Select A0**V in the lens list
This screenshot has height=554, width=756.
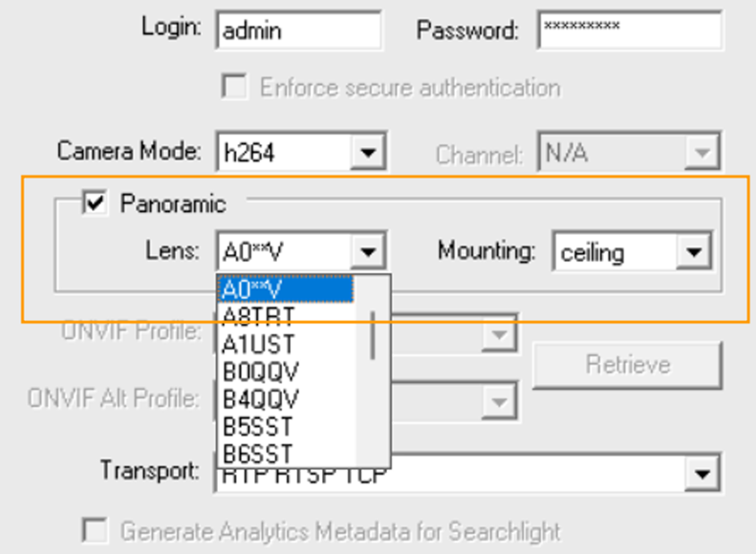point(287,289)
